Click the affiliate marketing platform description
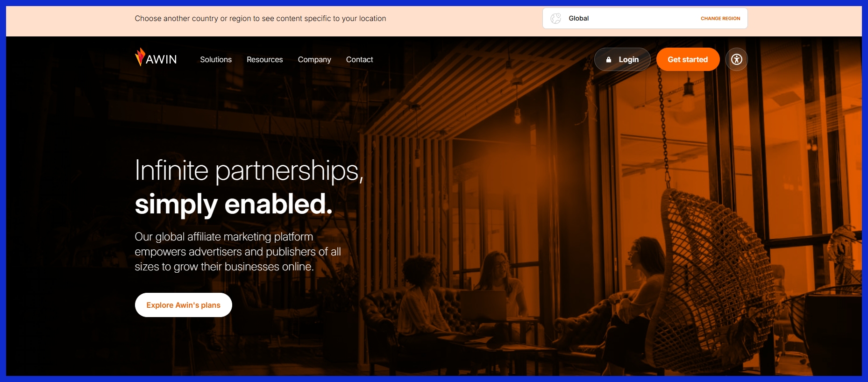The image size is (868, 382). [238, 252]
